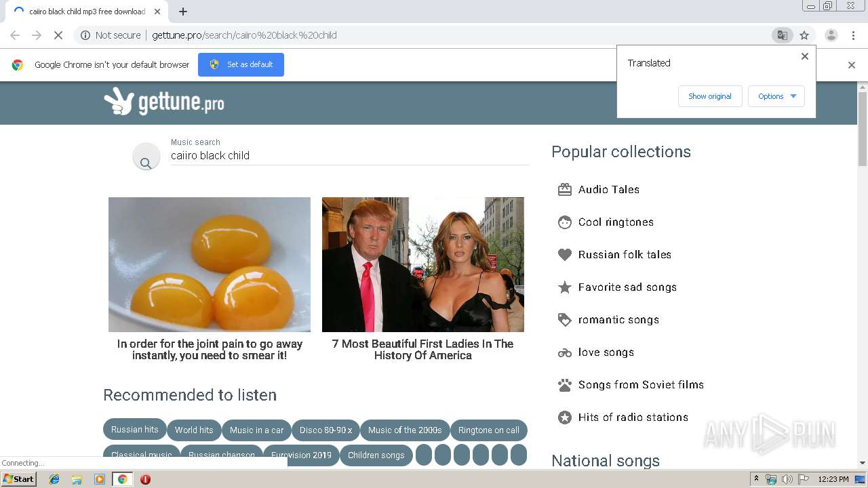This screenshot has width=868, height=488.
Task: Click the Hits of radio stations star icon
Action: 565,418
